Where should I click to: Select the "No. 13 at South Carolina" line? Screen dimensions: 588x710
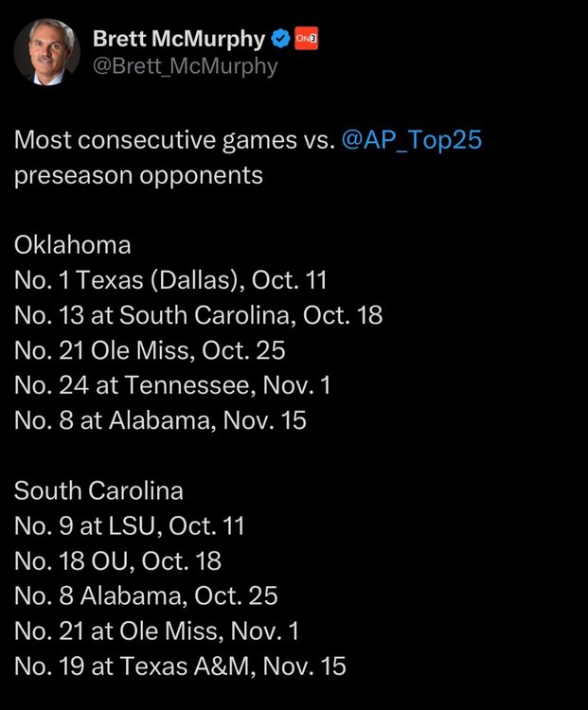[x=199, y=315]
